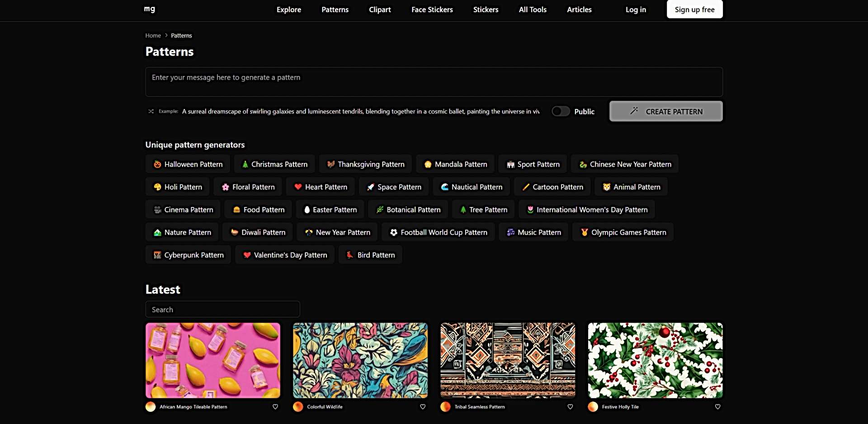Toggle the Public switch on
The width and height of the screenshot is (868, 424).
(561, 111)
